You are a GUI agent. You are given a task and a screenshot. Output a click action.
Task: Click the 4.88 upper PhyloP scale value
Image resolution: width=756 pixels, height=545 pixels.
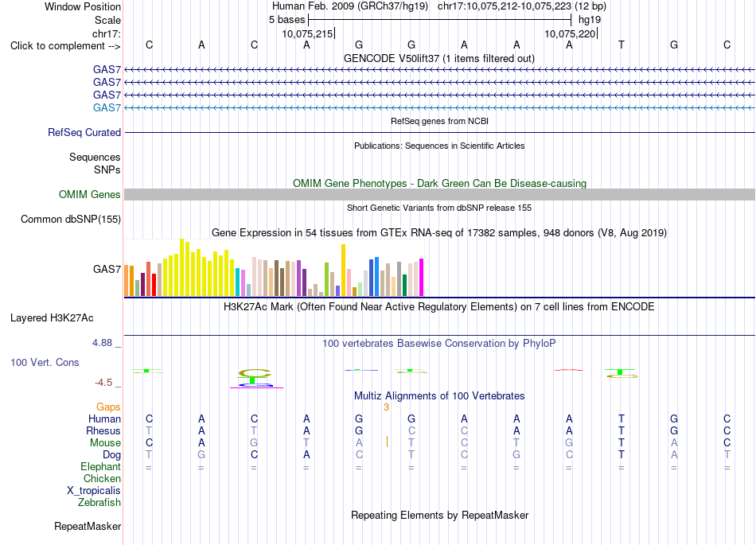(102, 343)
